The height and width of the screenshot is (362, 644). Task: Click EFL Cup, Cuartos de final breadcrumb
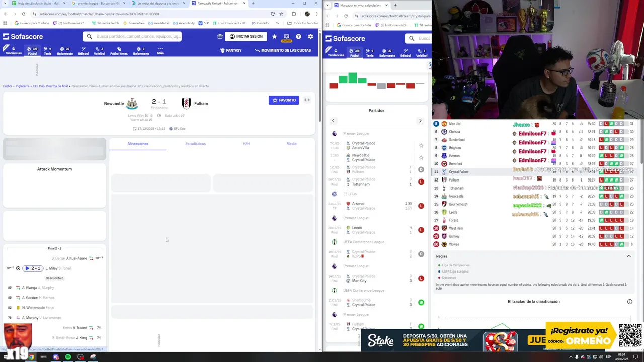tap(50, 86)
